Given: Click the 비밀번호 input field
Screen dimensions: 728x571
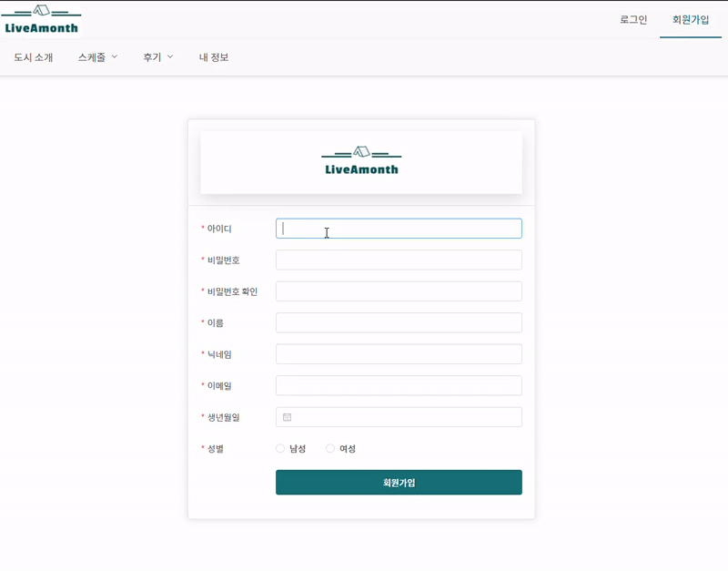Looking at the screenshot, I should point(399,260).
